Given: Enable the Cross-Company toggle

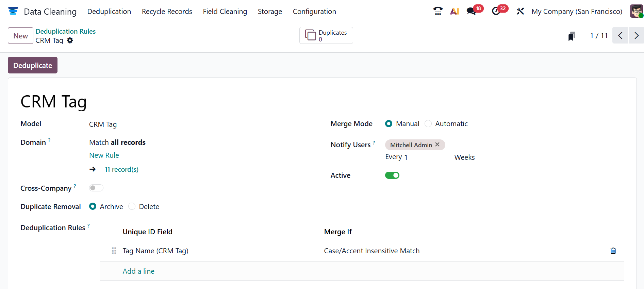Looking at the screenshot, I should [x=96, y=188].
